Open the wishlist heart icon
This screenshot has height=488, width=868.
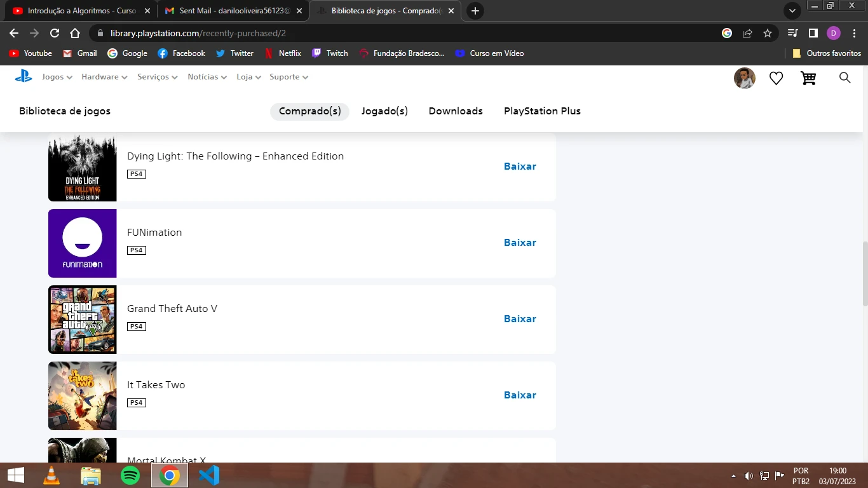tap(776, 78)
